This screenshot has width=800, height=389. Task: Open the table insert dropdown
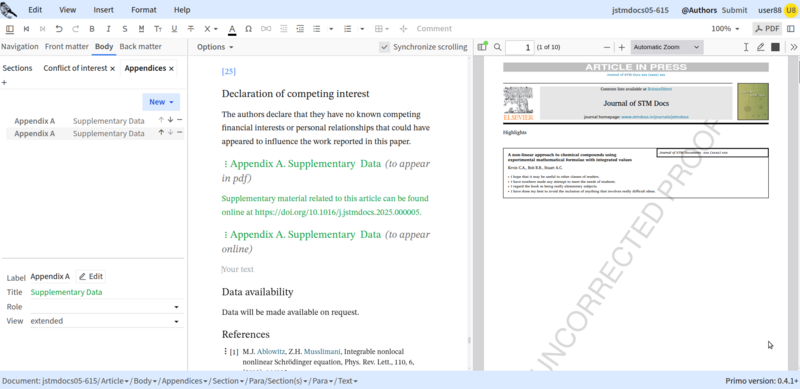382,29
